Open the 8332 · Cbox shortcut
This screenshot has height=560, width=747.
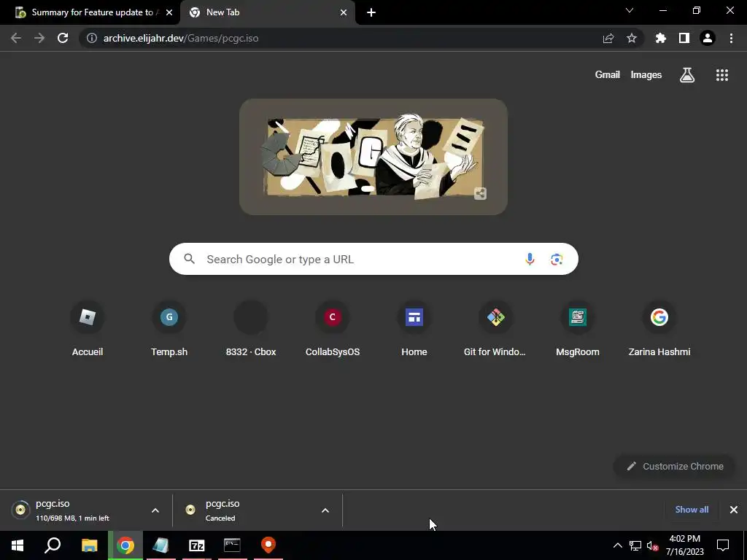(x=251, y=329)
